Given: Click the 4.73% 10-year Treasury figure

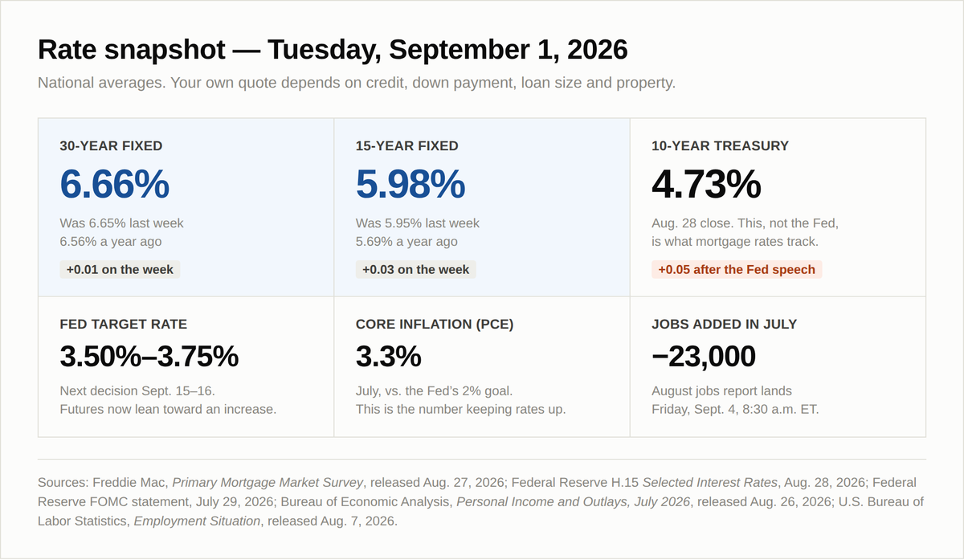Looking at the screenshot, I should coord(706,185).
